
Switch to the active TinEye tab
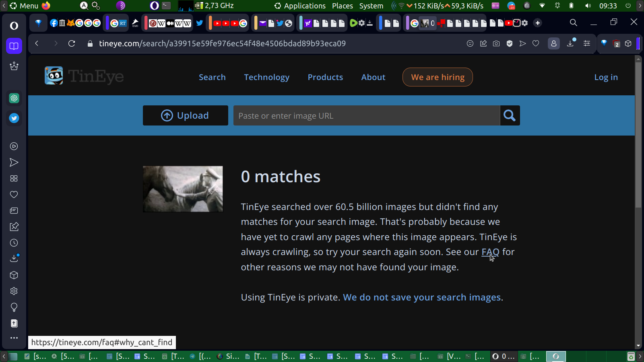click(x=427, y=23)
